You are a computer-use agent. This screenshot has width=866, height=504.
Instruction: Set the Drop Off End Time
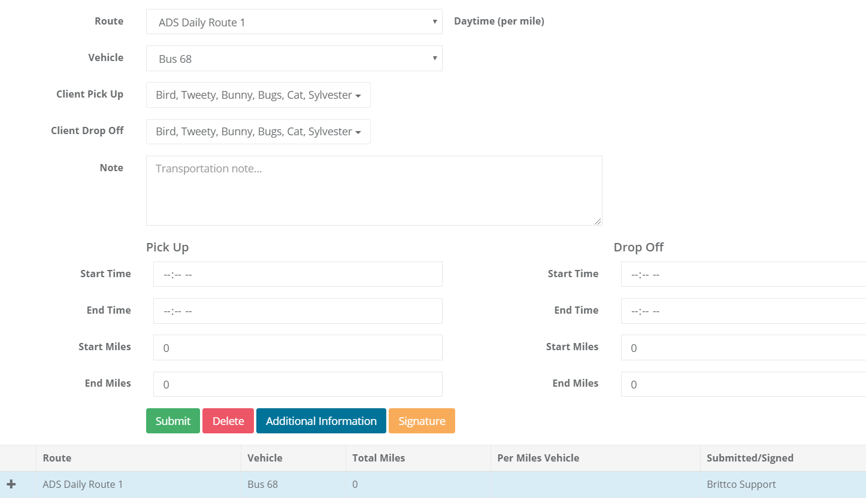[x=743, y=311]
